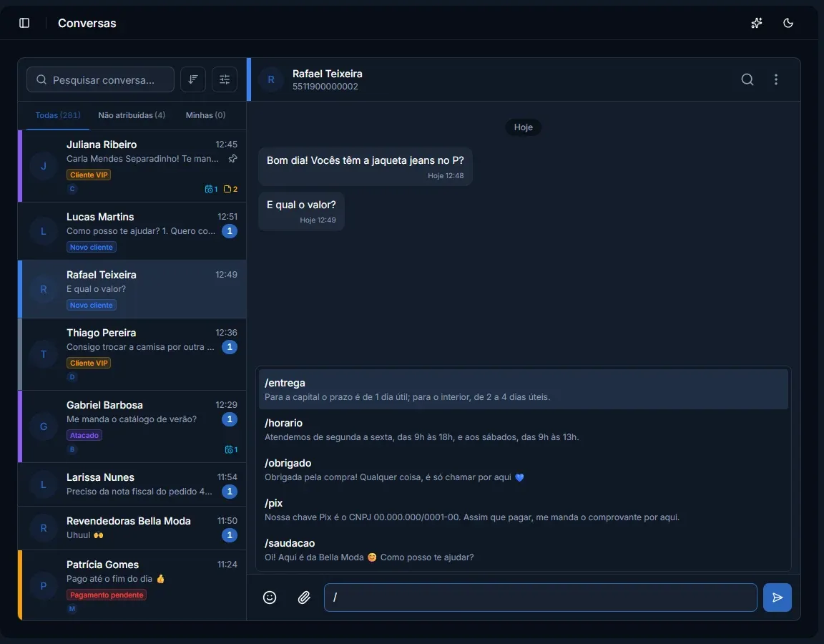Select the Todas (281) tab
824x644 pixels.
pos(58,115)
